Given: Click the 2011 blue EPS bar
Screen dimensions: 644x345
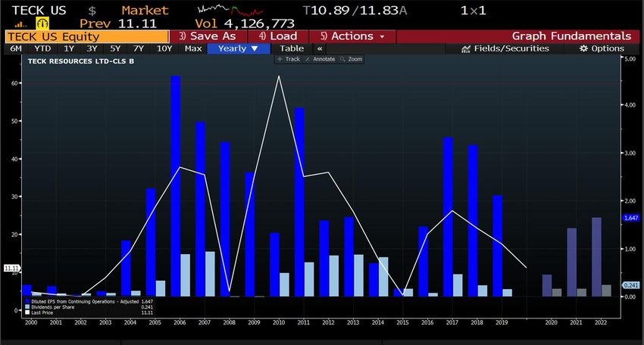Looking at the screenshot, I should [x=299, y=202].
